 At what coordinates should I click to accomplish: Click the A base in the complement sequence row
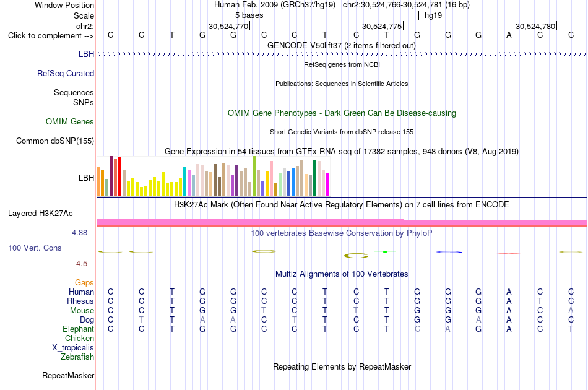tap(509, 35)
